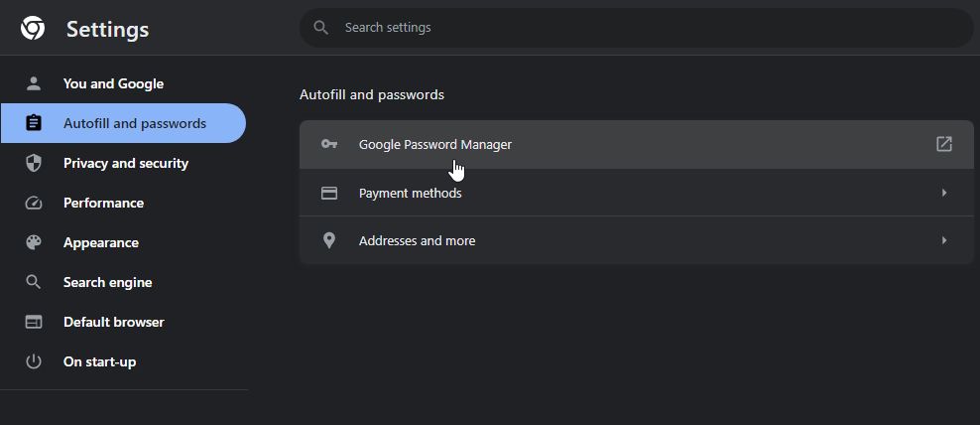Click the magnifier icon in the search bar

pos(320,28)
